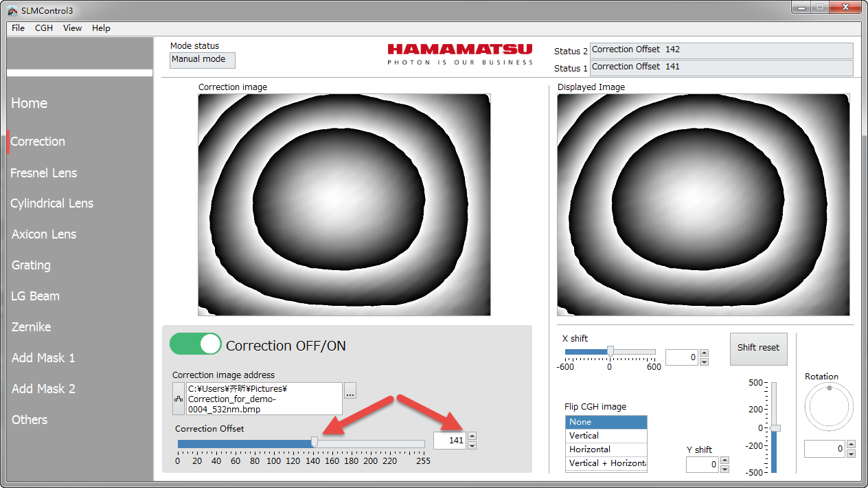
Task: Click the path-mode icon beside the correction address
Action: coord(179,399)
